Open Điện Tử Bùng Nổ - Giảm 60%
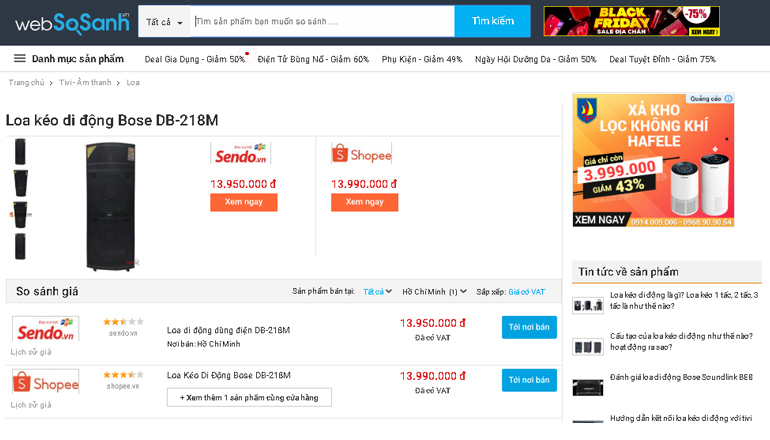770x440 pixels. pyautogui.click(x=313, y=59)
